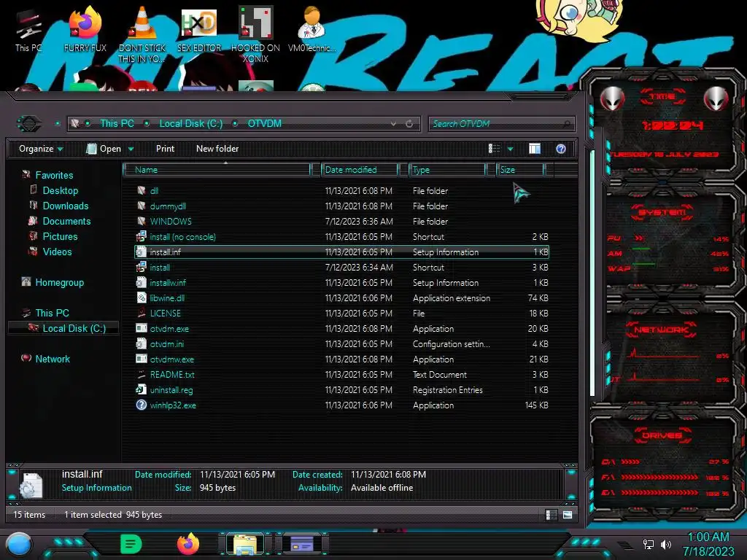Select the dll folder icon
Screen dimensions: 747x560
coord(142,190)
